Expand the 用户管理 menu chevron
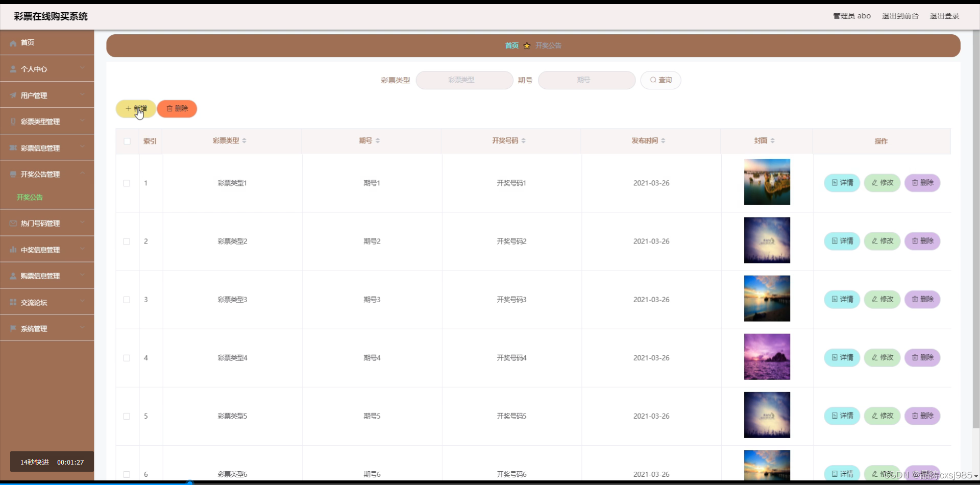980x485 pixels. click(x=83, y=95)
